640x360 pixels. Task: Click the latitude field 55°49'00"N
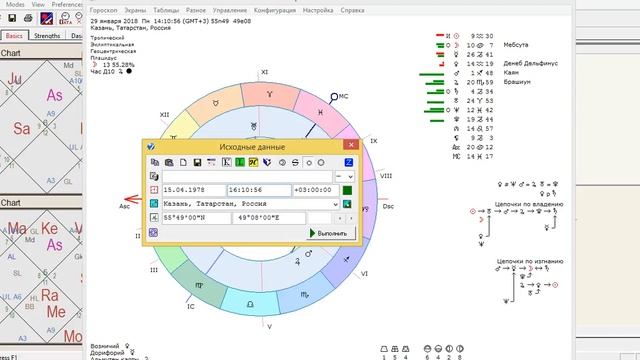tap(197, 218)
